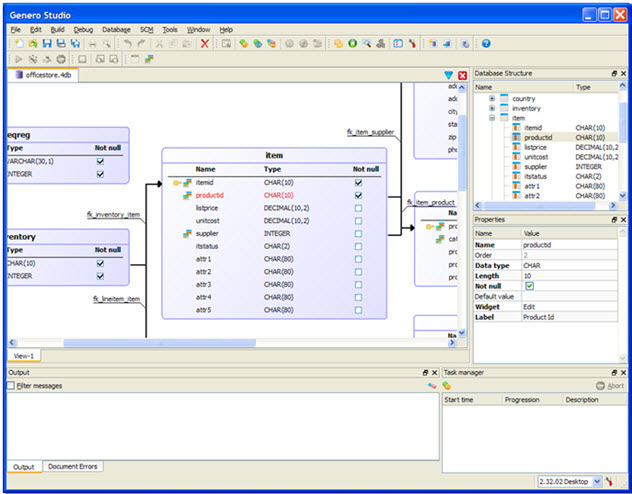
Task: Click the blue filter triangle above the diagram
Action: tap(448, 75)
